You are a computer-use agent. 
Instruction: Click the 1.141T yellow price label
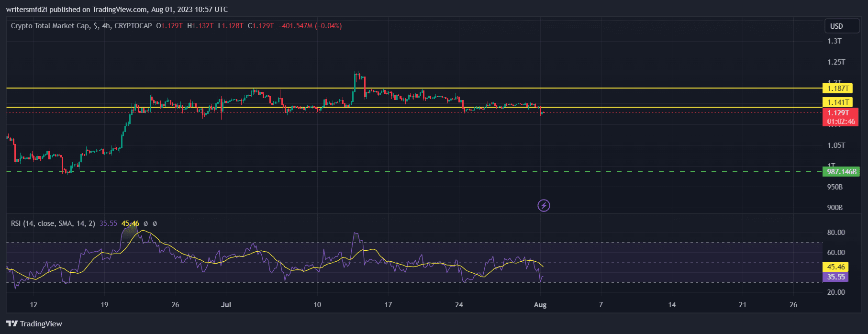[838, 102]
